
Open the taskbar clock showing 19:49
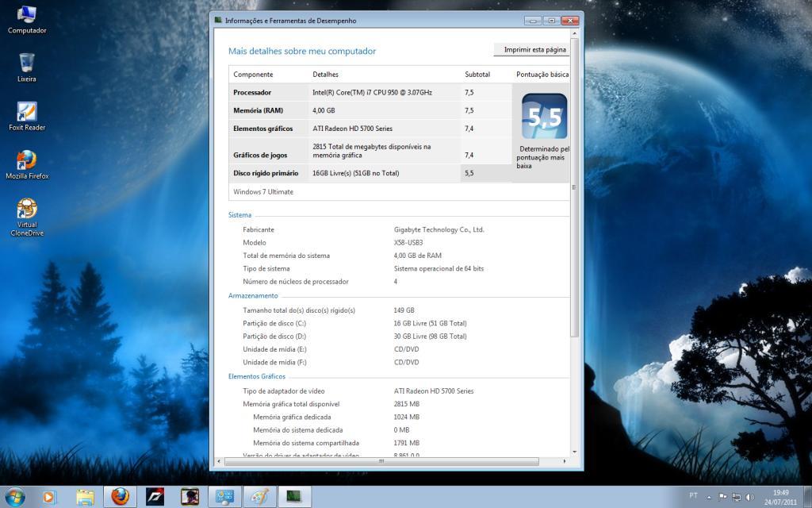tap(780, 497)
